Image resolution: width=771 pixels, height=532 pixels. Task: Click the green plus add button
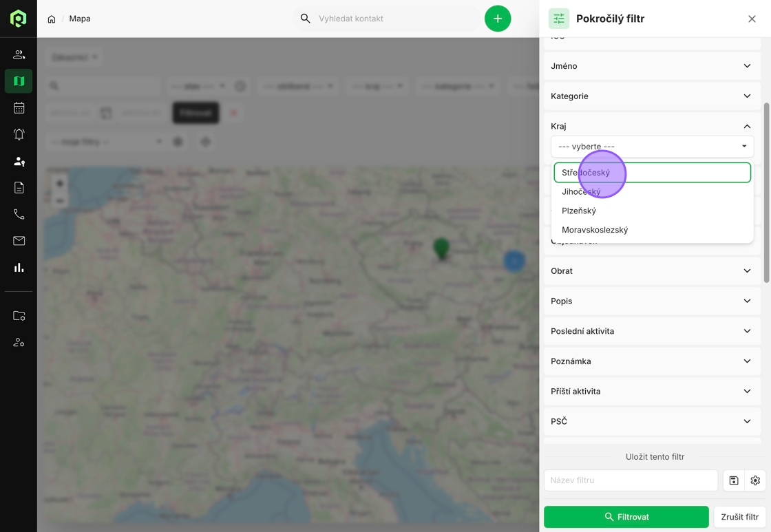498,19
